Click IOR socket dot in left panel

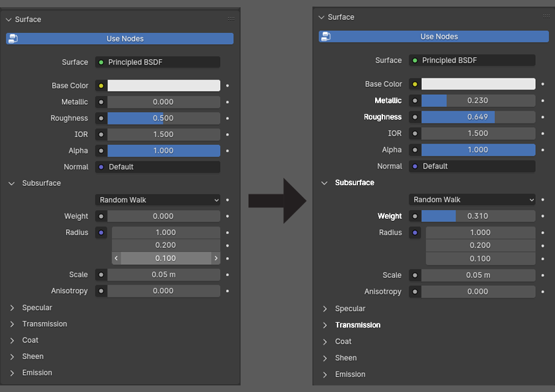[x=102, y=134]
